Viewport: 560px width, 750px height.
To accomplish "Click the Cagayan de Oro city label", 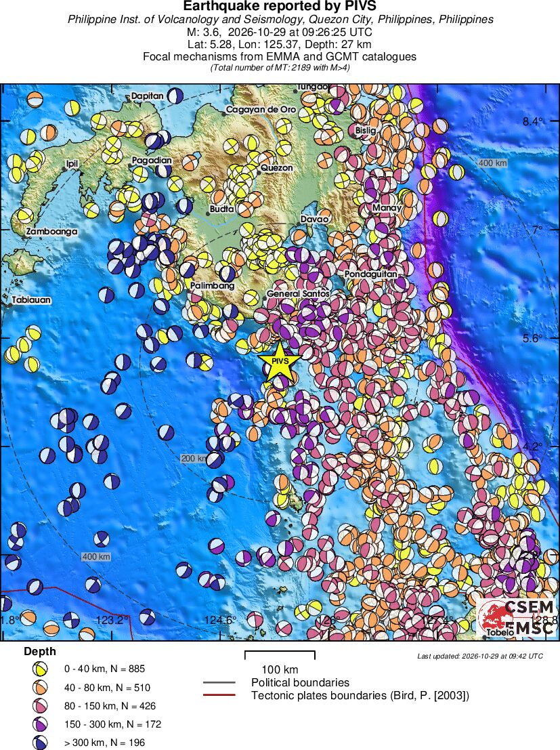I will 261,110.
